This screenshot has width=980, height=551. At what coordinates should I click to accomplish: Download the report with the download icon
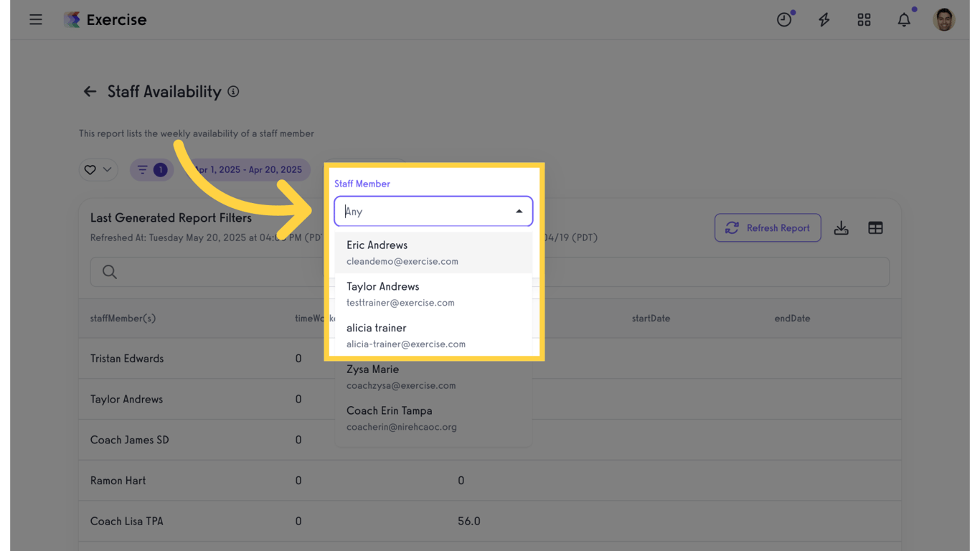coord(842,228)
